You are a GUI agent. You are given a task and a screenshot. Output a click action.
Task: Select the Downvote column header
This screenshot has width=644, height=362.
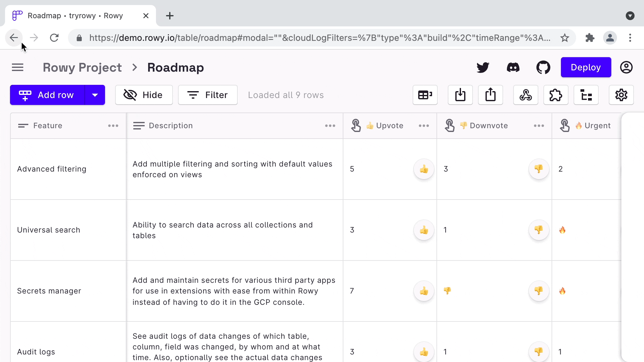click(494, 126)
